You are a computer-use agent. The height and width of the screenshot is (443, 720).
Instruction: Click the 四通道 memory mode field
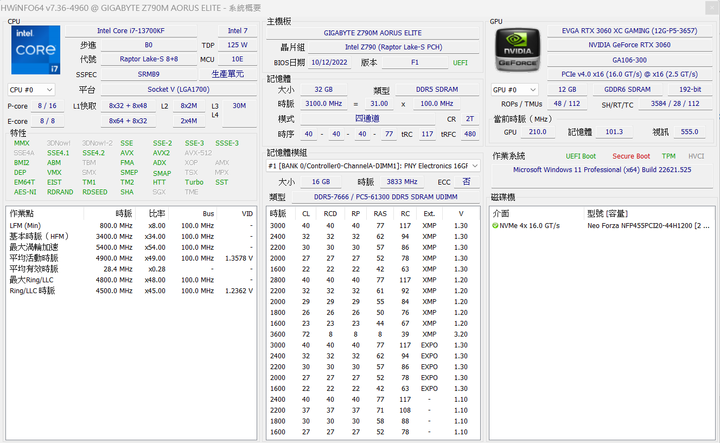(x=367, y=119)
